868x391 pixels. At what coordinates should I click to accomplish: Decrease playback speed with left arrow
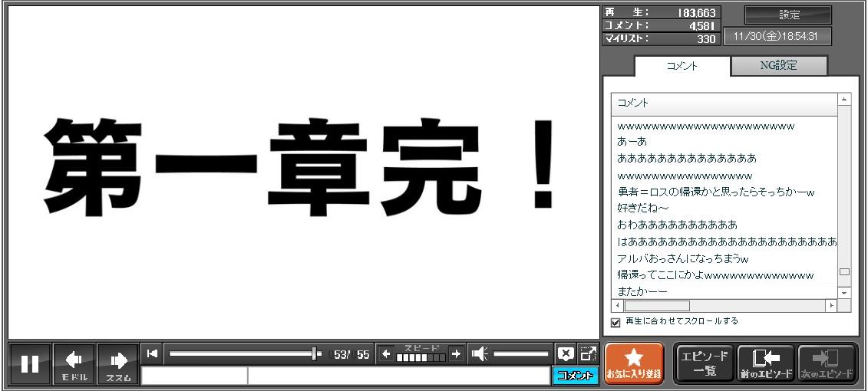tap(386, 354)
